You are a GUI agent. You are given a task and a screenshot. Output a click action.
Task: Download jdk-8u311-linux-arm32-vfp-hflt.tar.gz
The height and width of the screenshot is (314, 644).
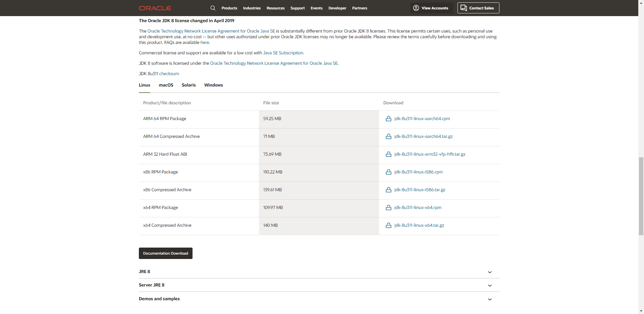point(430,154)
